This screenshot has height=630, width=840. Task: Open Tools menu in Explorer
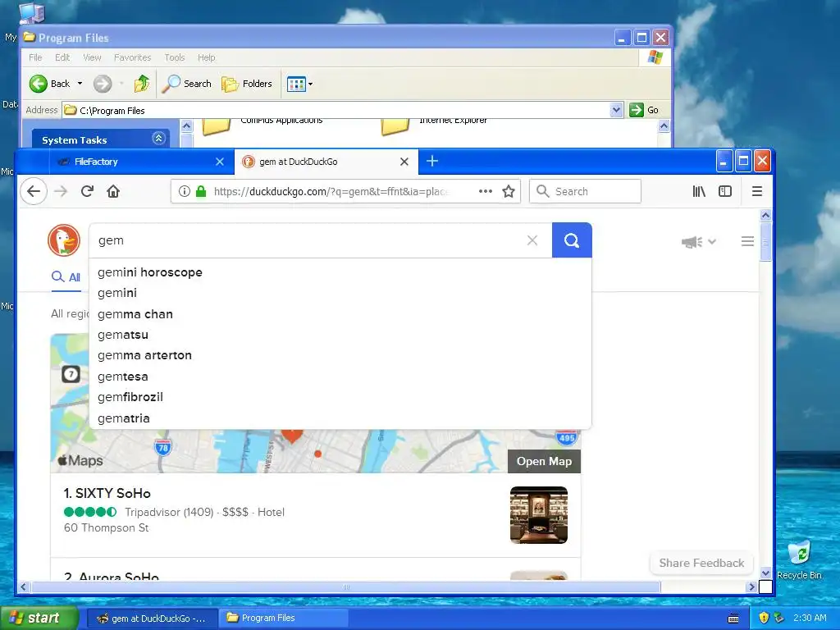[175, 57]
